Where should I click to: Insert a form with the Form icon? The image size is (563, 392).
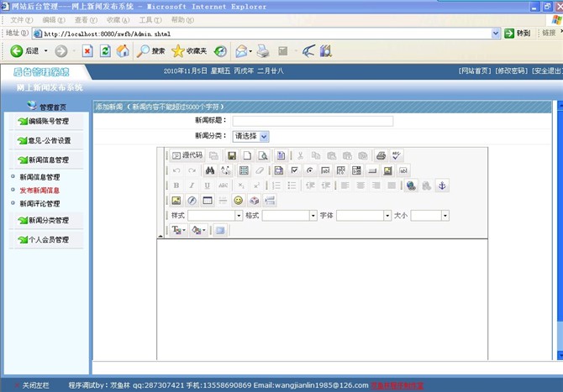(x=279, y=170)
